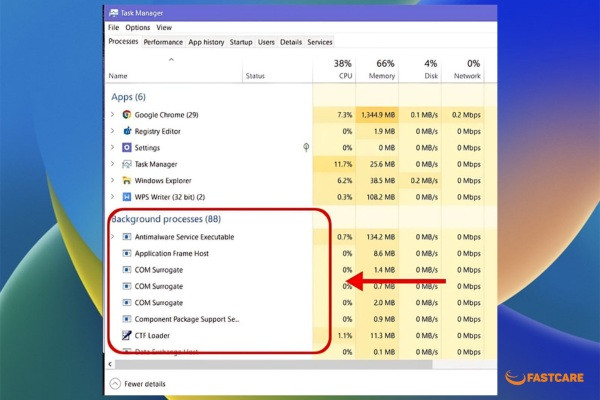Sort by the CPU column header
Image resolution: width=600 pixels, height=400 pixels.
coord(334,69)
